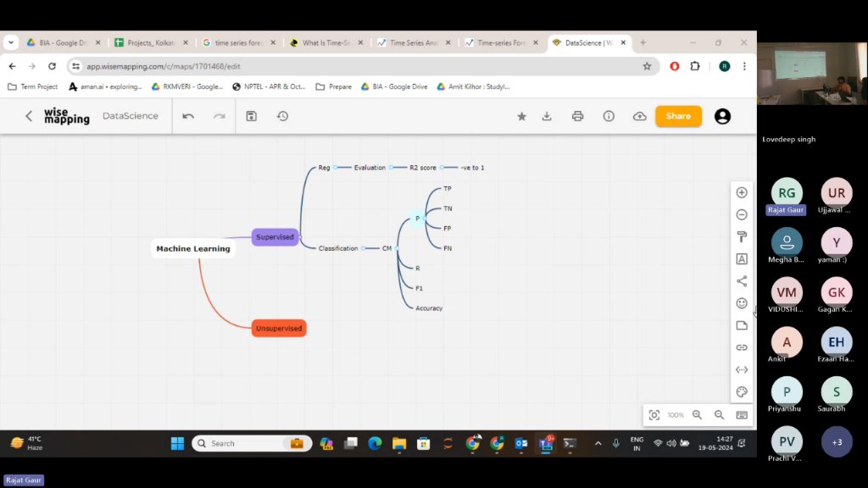
Task: Open NPTEL - APR & Oct bookmark
Action: pyautogui.click(x=269, y=87)
